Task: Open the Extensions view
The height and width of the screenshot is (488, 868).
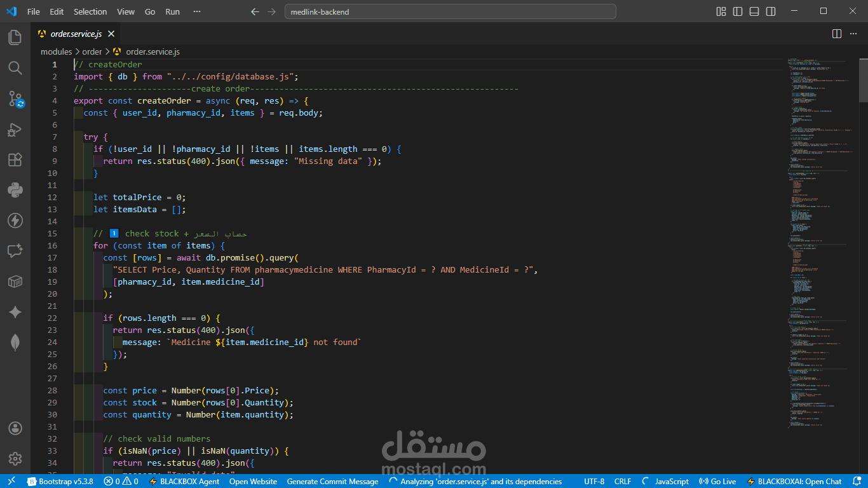Action: click(x=15, y=159)
